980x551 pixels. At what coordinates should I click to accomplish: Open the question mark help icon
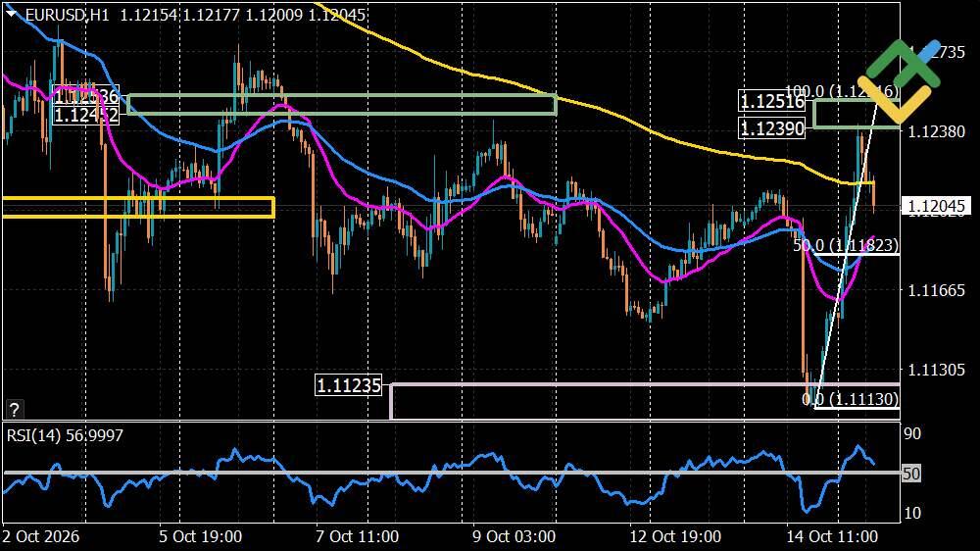pos(14,410)
